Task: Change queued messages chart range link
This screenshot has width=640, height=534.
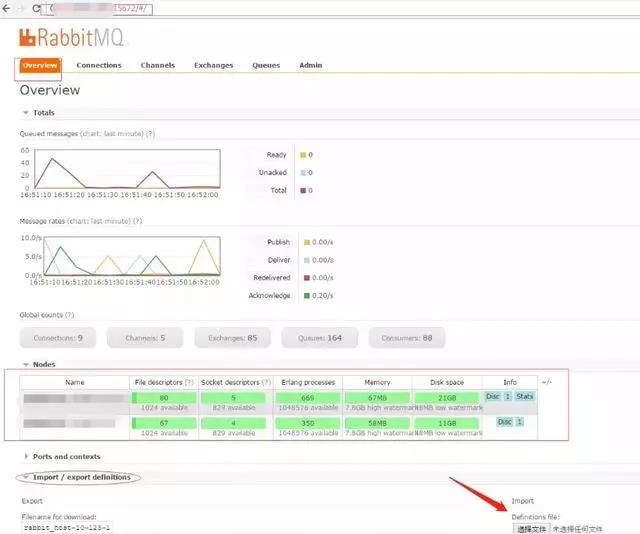Action: coord(112,134)
